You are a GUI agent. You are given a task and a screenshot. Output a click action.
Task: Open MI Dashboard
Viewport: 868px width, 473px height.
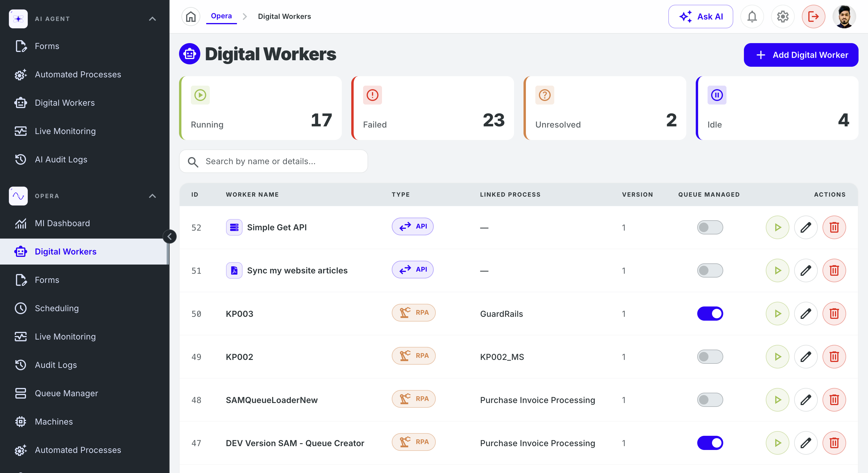tap(84, 223)
